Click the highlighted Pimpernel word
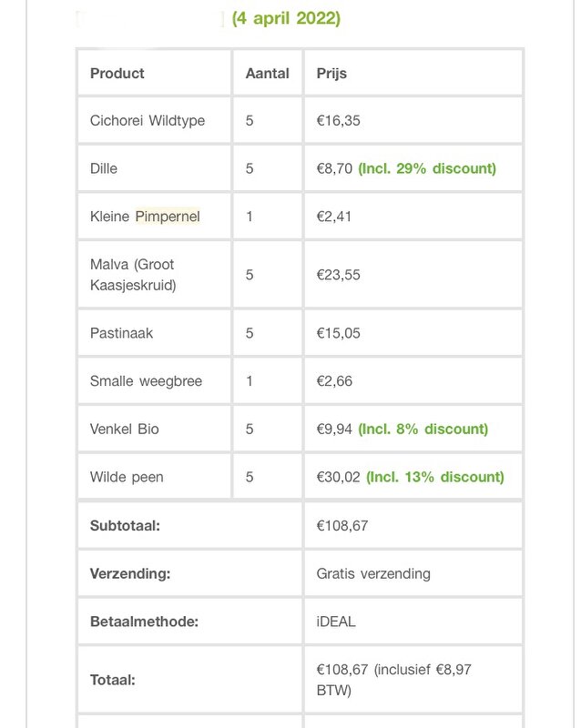The width and height of the screenshot is (581, 728). 168,217
